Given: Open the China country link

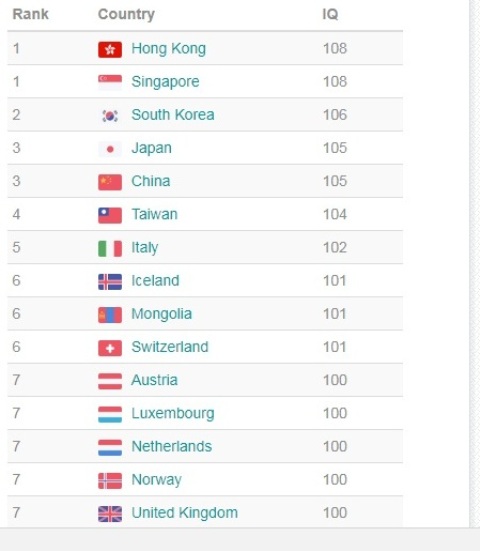Looking at the screenshot, I should coord(151,181).
